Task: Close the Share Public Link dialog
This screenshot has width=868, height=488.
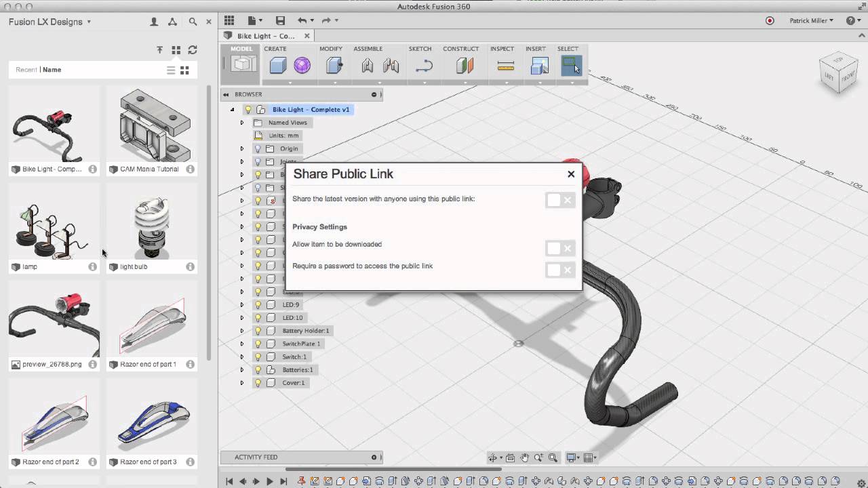Action: (x=571, y=174)
